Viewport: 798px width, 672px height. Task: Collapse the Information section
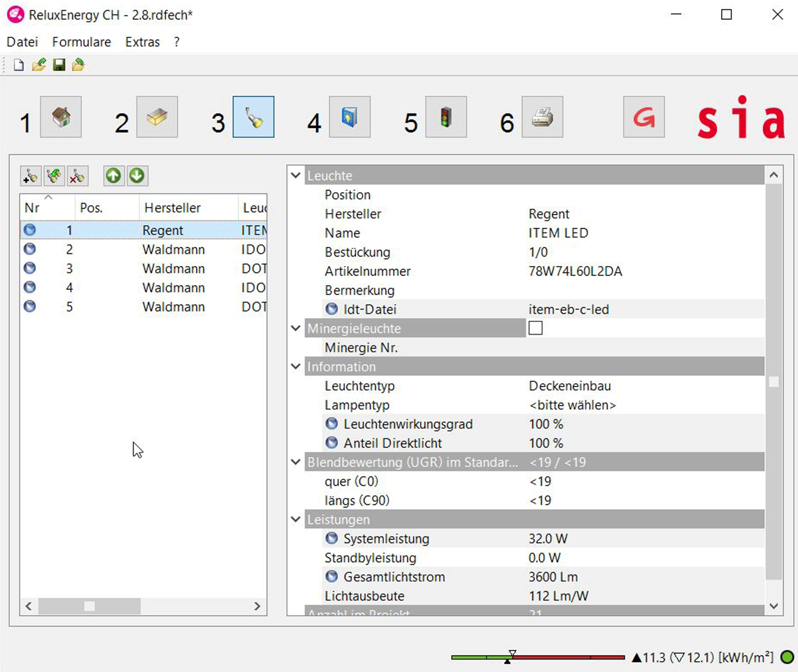pos(296,366)
